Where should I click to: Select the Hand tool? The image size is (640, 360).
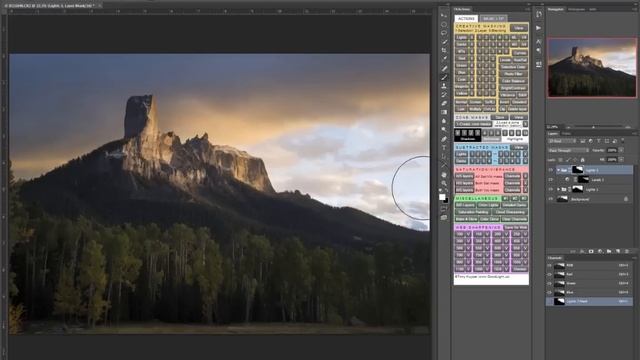click(x=444, y=175)
